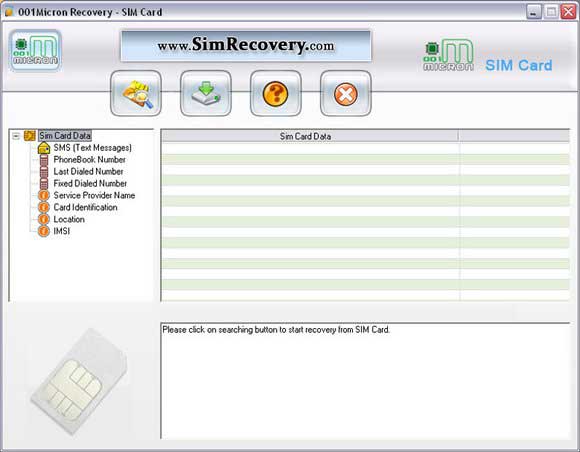This screenshot has width=580, height=452.
Task: Select PhoneBook Number in the tree
Action: point(90,159)
